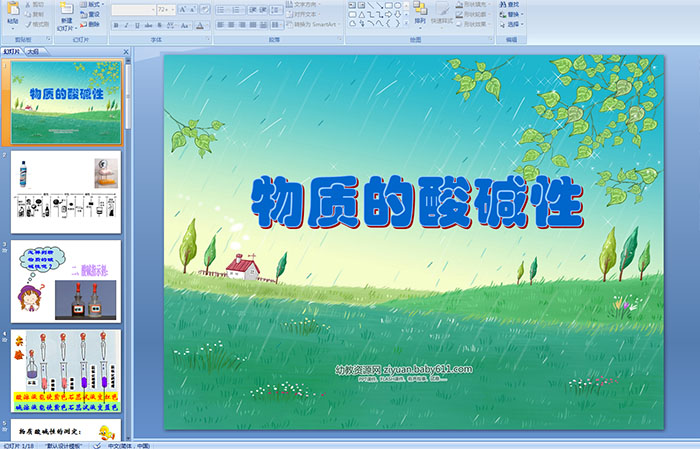Select slide 2 thumbnail with bottle image

[66, 192]
